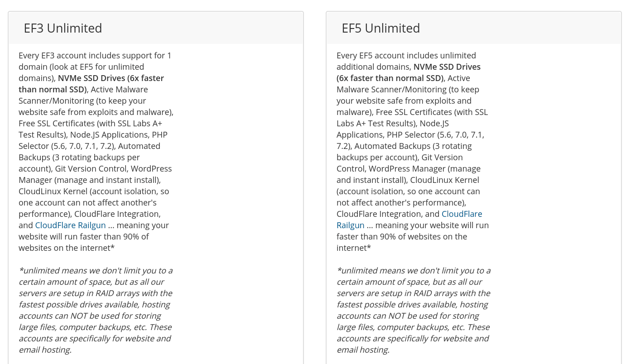
Task: Select bold NVMe SSD Drives text in EF5
Action: (447, 67)
